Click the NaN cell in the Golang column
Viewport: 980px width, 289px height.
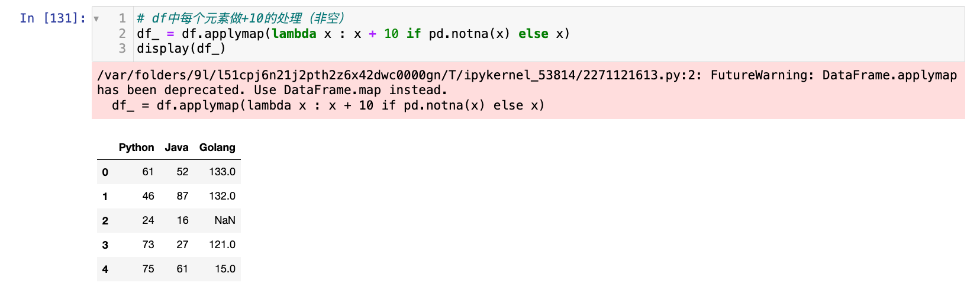click(225, 220)
